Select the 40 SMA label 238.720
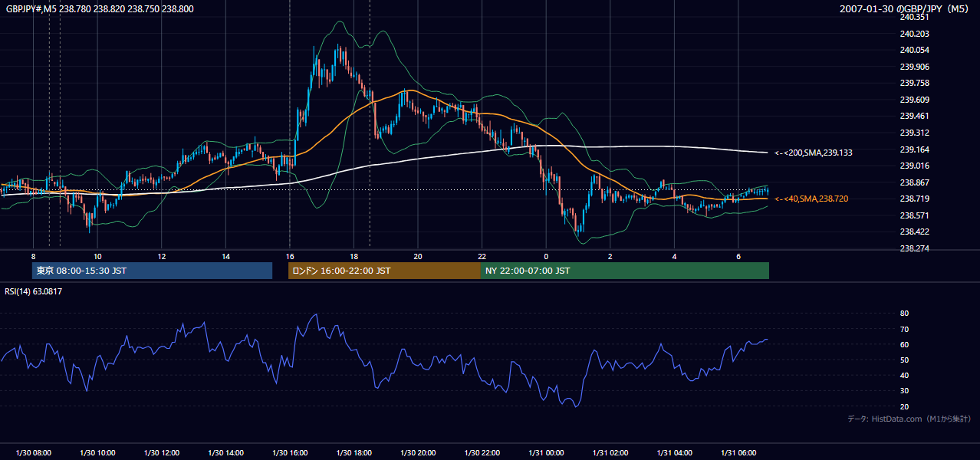The image size is (980, 460). point(811,199)
